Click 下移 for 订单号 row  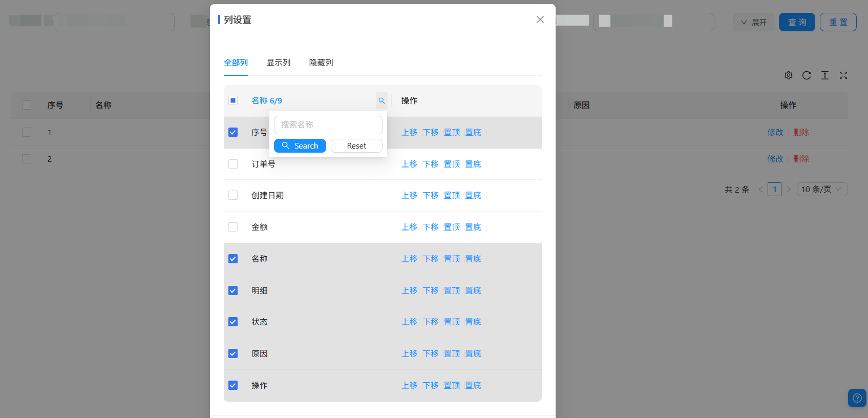pos(431,164)
